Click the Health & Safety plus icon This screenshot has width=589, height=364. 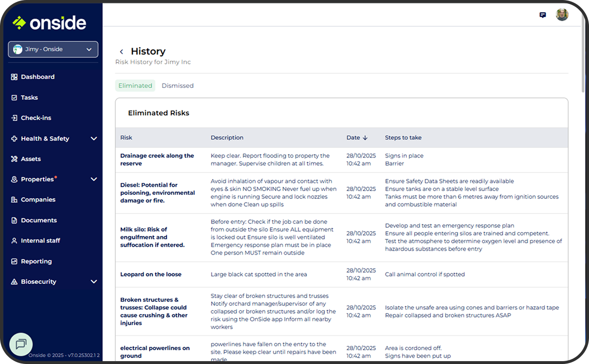[14, 139]
